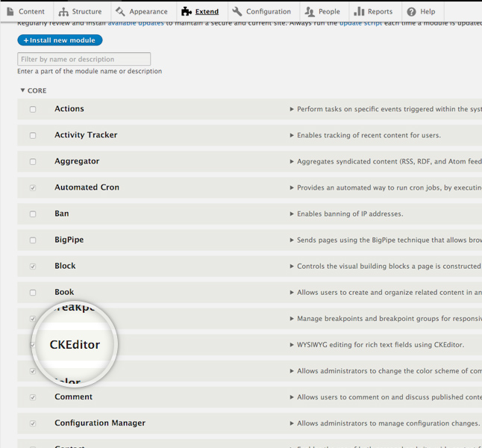This screenshot has height=448, width=482.
Task: Click the Configuration Manager module name
Action: coord(100,423)
